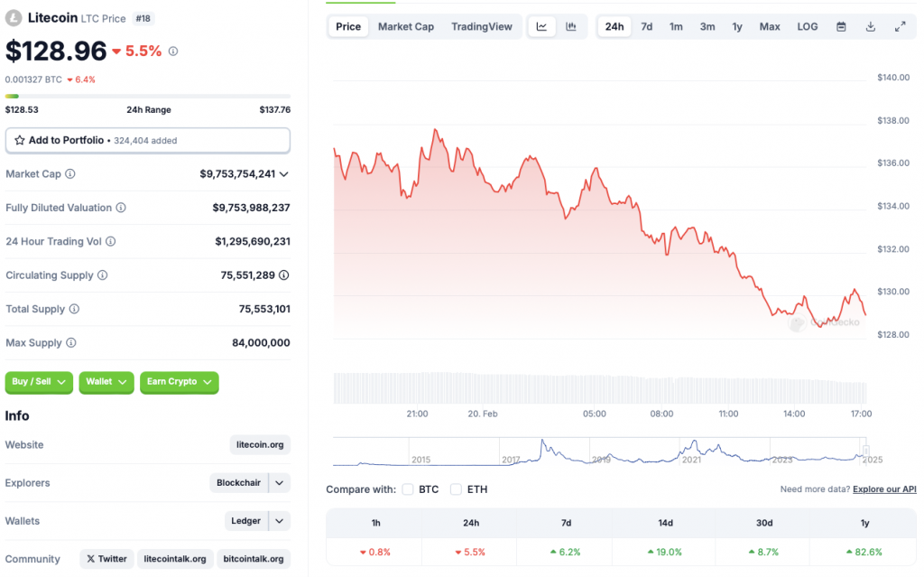Click the 24h Range price progress bar
Screen dimensions: 924x577
click(148, 96)
